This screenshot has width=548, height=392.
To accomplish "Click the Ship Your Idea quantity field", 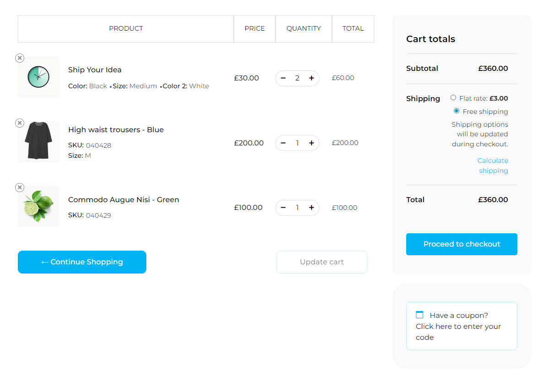I will [x=297, y=78].
